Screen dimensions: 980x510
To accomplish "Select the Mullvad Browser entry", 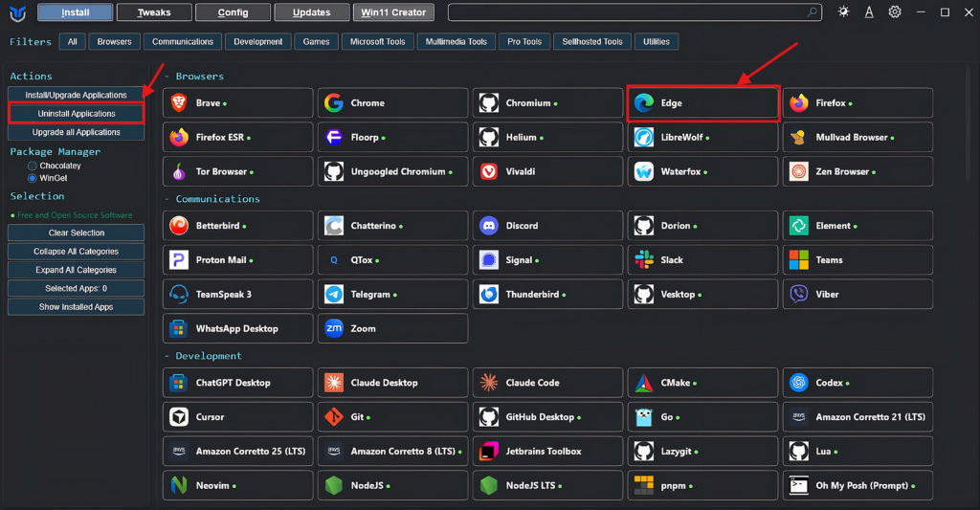I will [x=857, y=137].
